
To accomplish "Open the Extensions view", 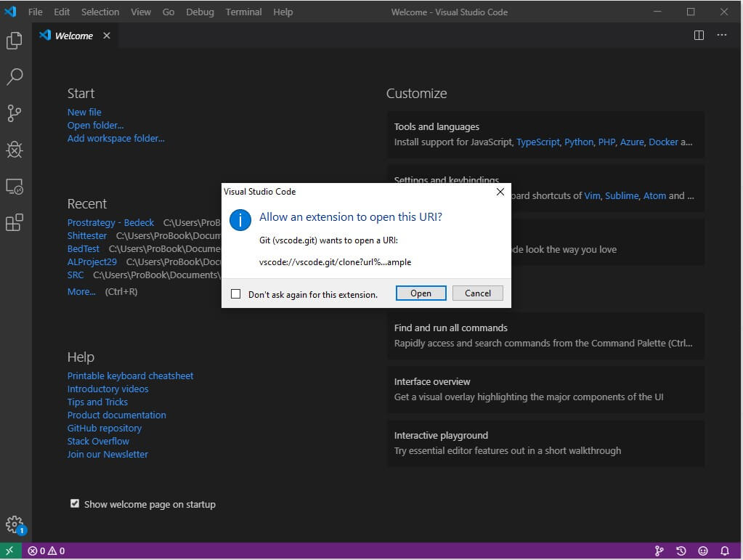I will pos(15,222).
